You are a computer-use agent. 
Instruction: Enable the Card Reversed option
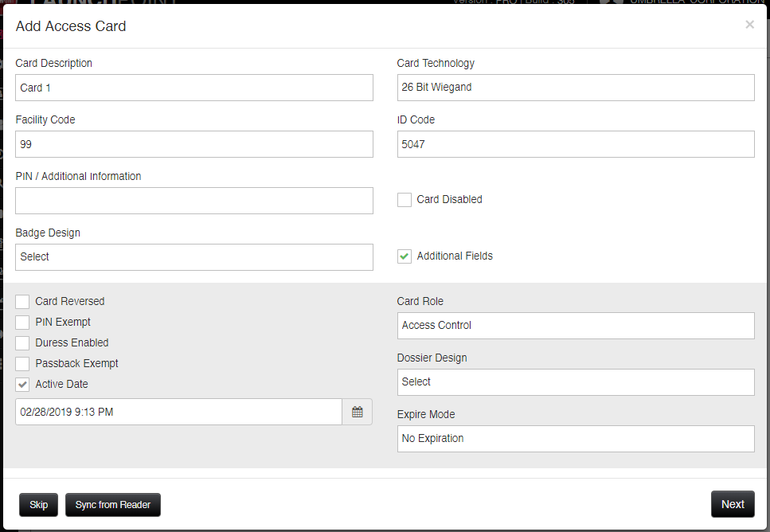point(21,301)
